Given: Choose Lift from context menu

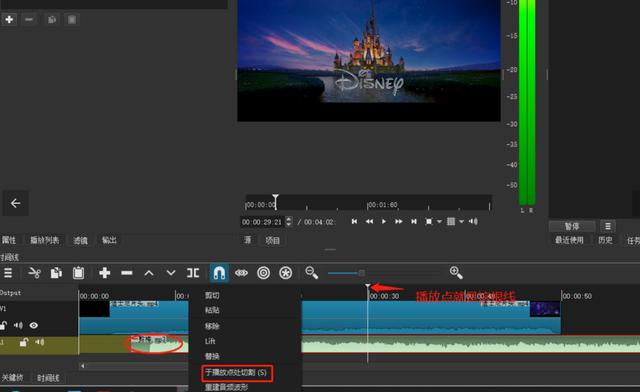Looking at the screenshot, I should pyautogui.click(x=210, y=341).
